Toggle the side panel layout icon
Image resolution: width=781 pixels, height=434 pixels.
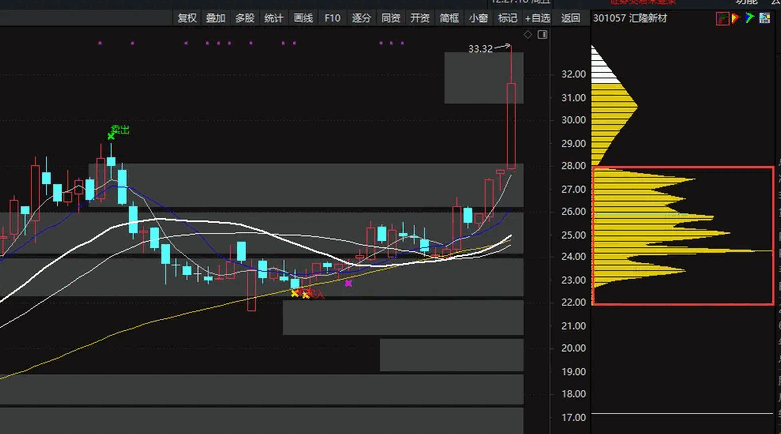click(543, 34)
